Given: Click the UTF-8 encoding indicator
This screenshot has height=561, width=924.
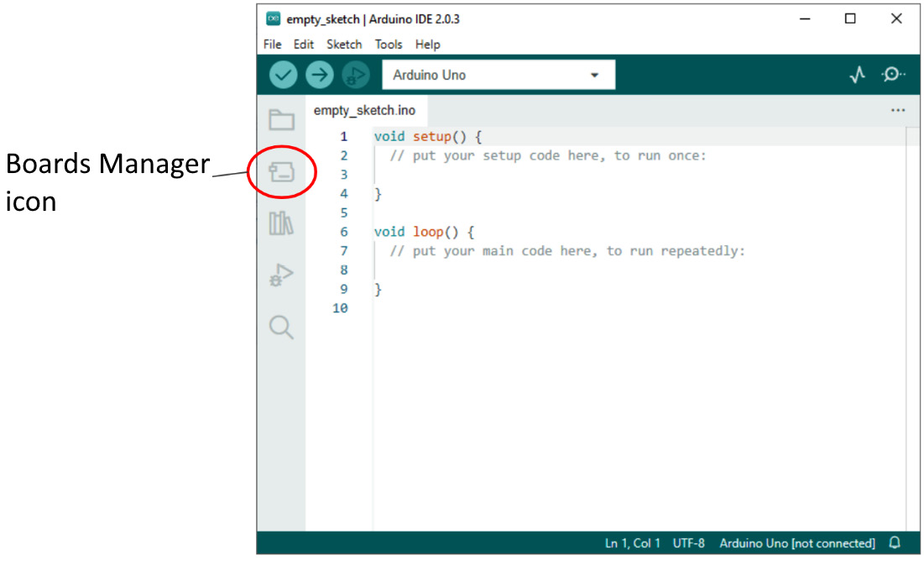Looking at the screenshot, I should click(689, 543).
